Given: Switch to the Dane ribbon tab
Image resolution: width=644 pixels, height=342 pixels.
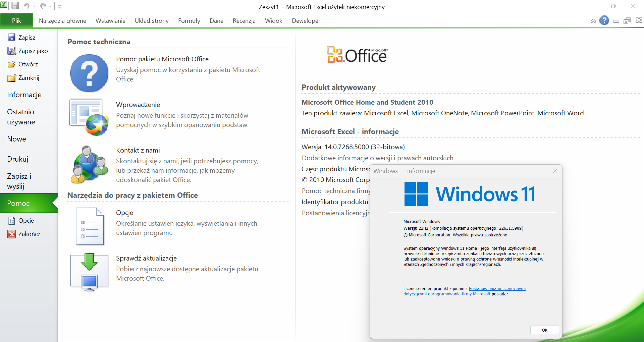Looking at the screenshot, I should [x=216, y=20].
